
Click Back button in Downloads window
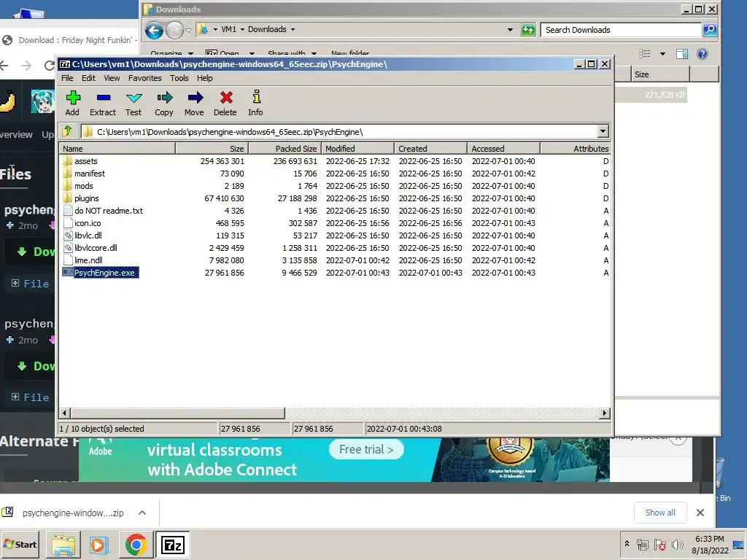pos(154,31)
